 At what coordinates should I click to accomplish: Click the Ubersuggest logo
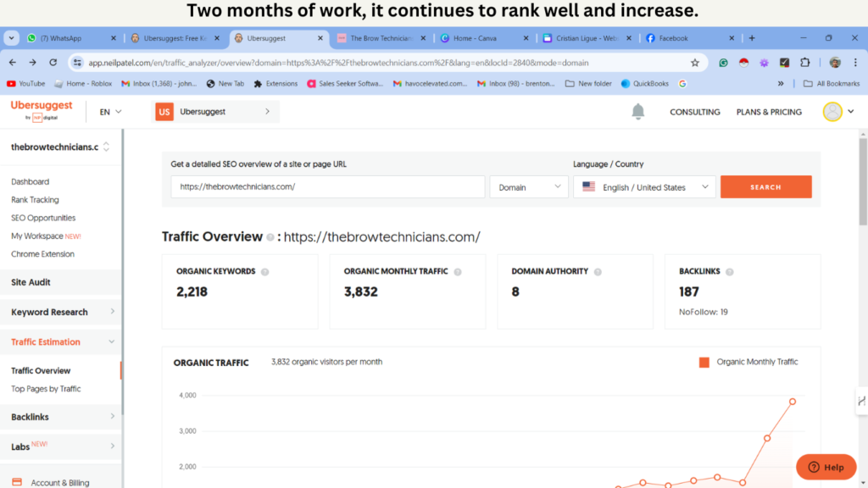(x=42, y=110)
